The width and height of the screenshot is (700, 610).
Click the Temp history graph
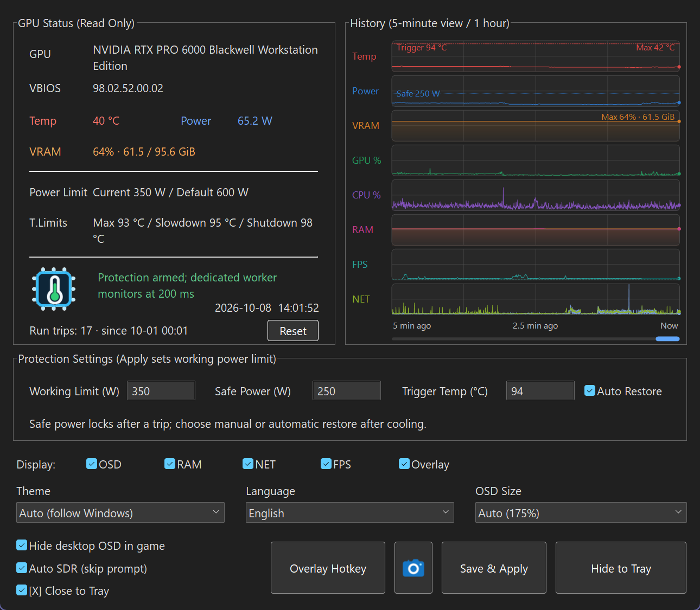click(x=536, y=56)
